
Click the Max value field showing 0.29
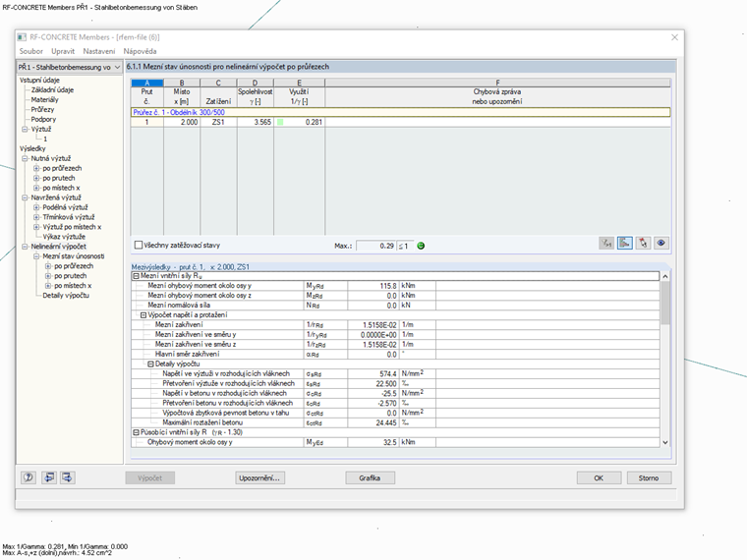(375, 246)
